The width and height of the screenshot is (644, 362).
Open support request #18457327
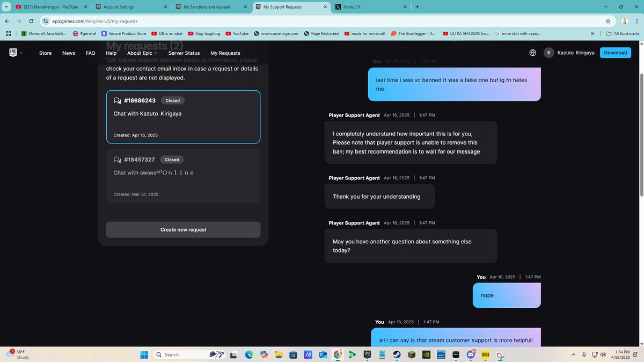[183, 176]
